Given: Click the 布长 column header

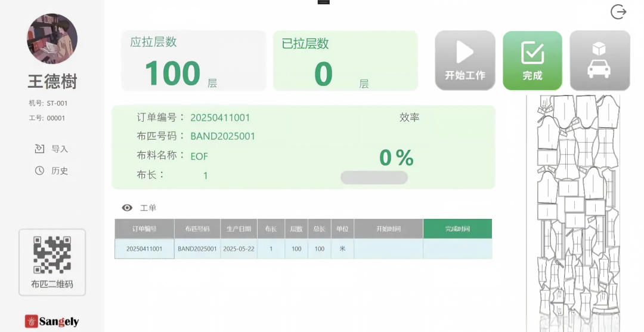Looking at the screenshot, I should 271,229.
